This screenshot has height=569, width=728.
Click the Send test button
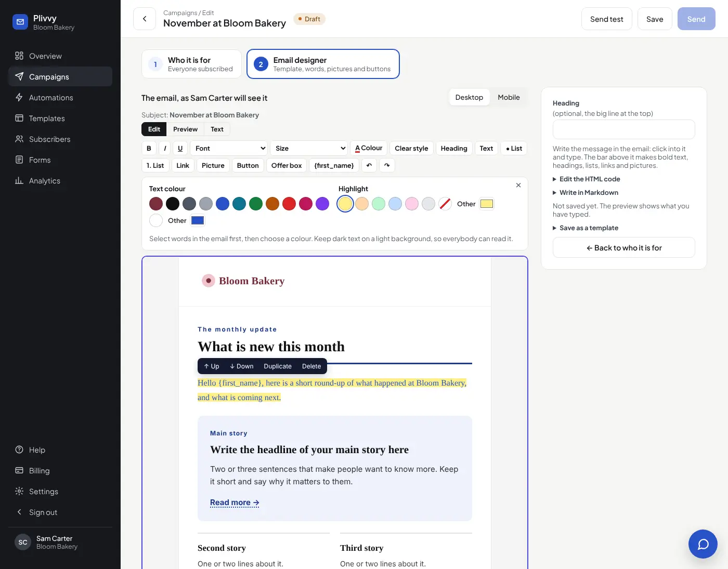(606, 19)
